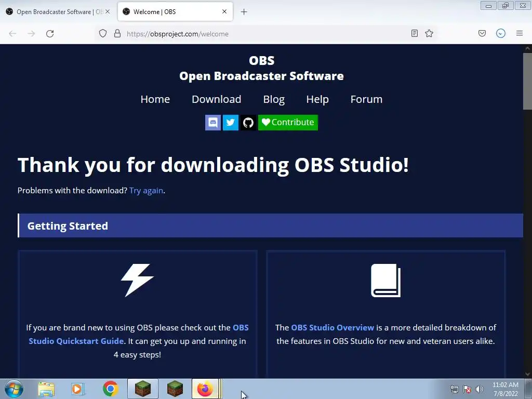
Task: Click the site security padlock icon
Action: point(117,34)
